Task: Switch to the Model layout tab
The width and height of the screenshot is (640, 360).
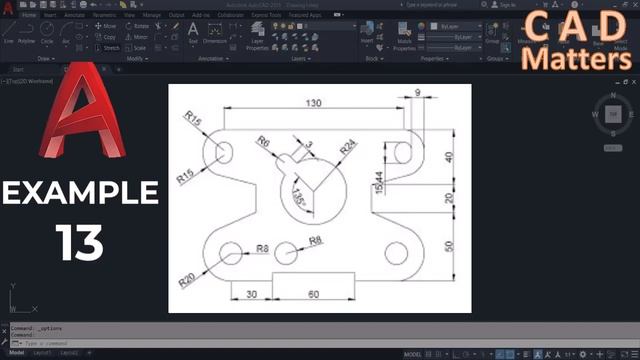Action: point(16,353)
